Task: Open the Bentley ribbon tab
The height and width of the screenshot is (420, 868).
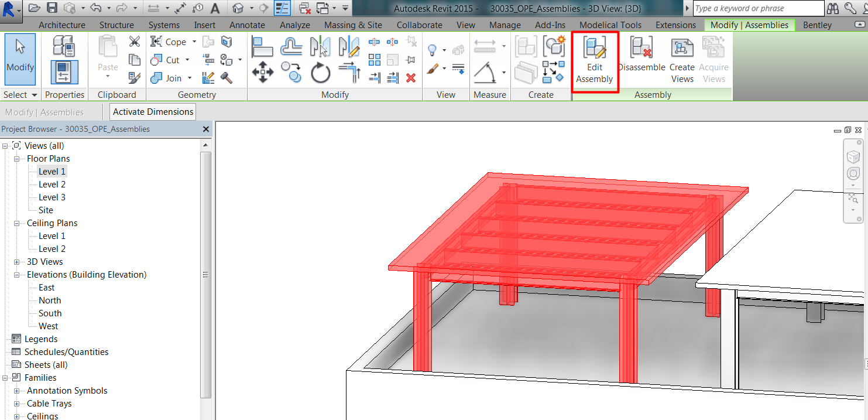Action: (x=817, y=25)
